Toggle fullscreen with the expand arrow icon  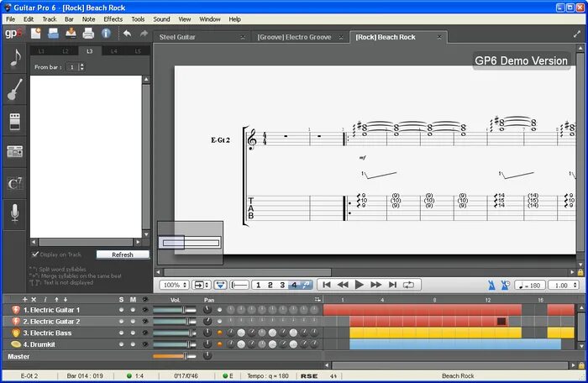click(577, 34)
